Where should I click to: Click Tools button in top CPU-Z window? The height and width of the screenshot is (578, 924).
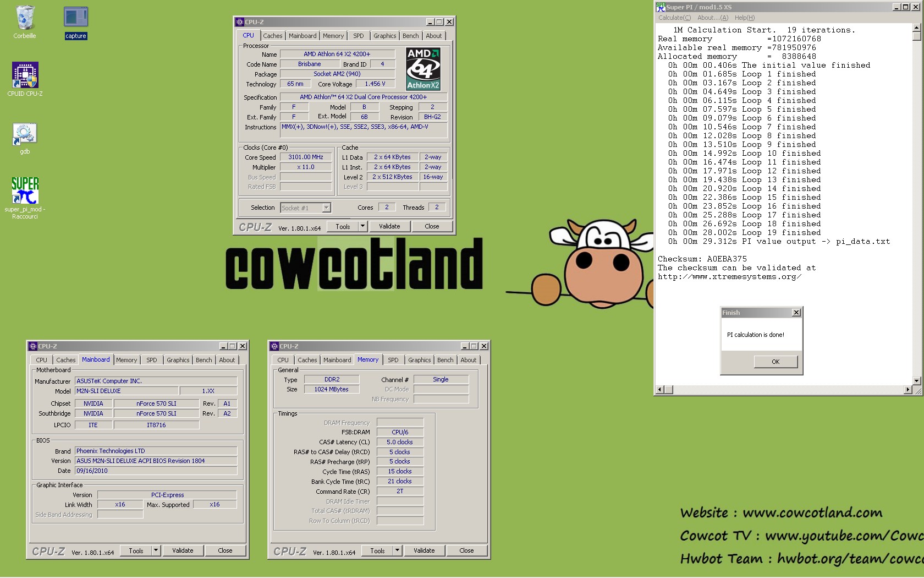click(x=343, y=226)
